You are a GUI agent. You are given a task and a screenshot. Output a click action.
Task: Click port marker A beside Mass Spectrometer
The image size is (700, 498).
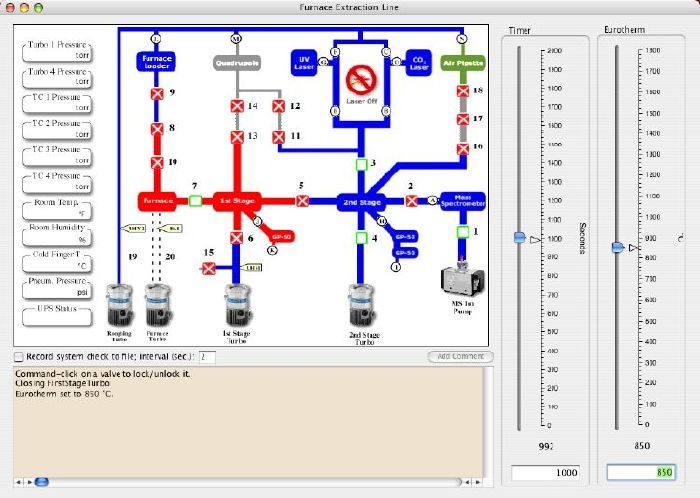[x=432, y=201]
